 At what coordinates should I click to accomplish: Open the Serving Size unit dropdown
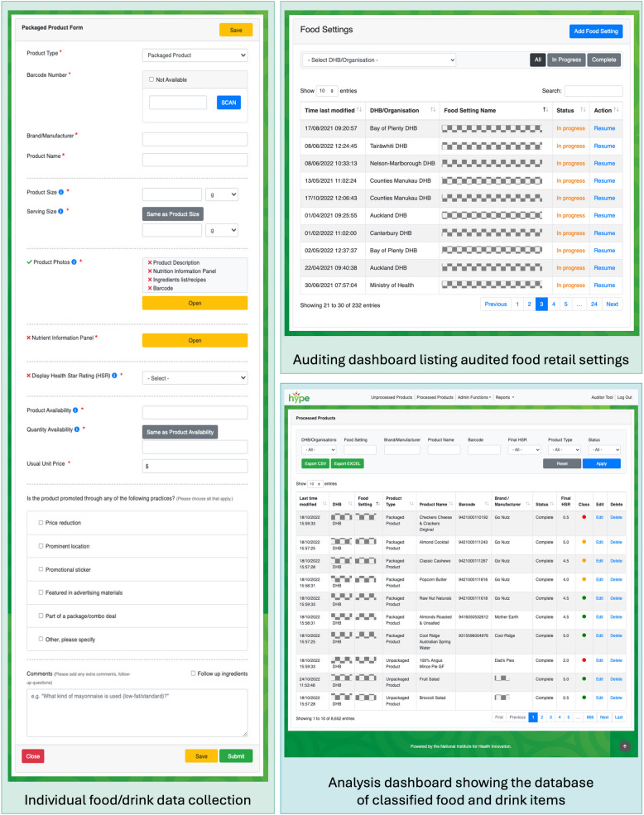coord(222,230)
